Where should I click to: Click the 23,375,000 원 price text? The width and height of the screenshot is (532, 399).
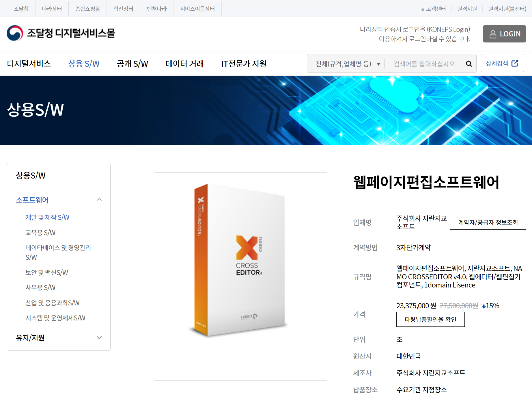pos(416,306)
